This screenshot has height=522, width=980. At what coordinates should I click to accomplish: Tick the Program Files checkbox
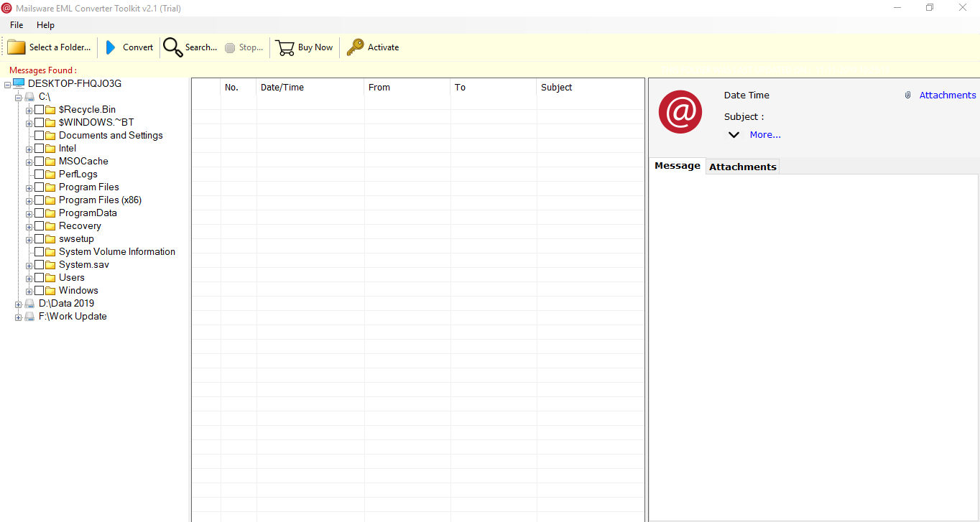tap(39, 187)
